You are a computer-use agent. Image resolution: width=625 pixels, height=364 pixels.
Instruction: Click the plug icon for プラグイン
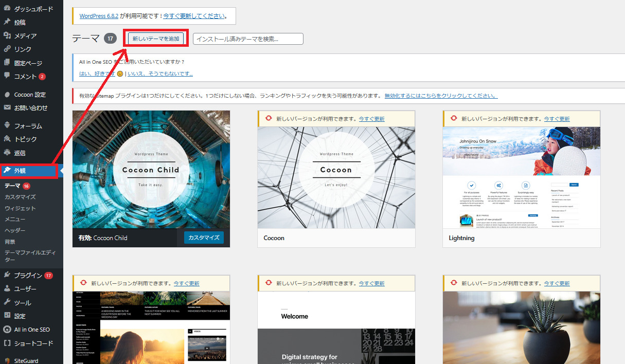click(x=7, y=275)
